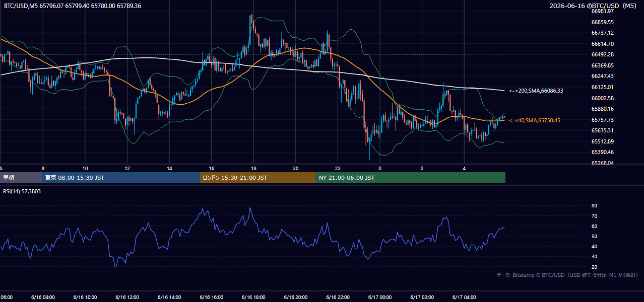Click the 6/16 10:00 time label
This screenshot has height=302, width=644.
pos(85,297)
